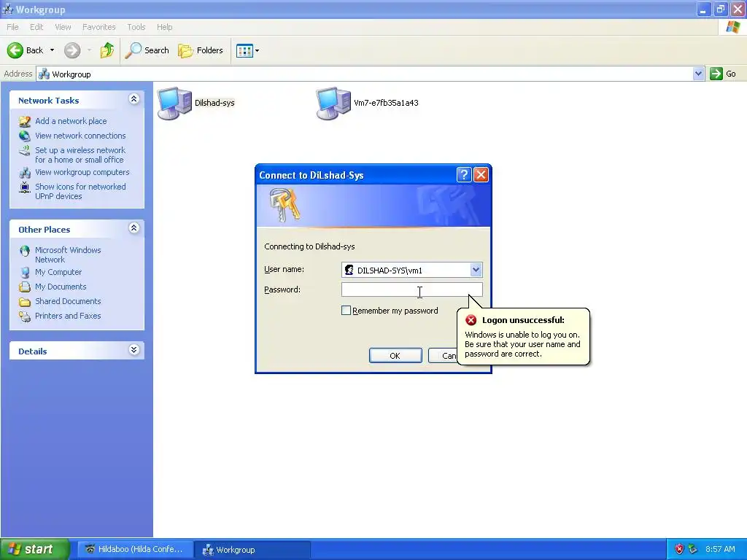Screen dimensions: 747x560
Task: Open the User name dropdown arrow
Action: click(x=476, y=270)
